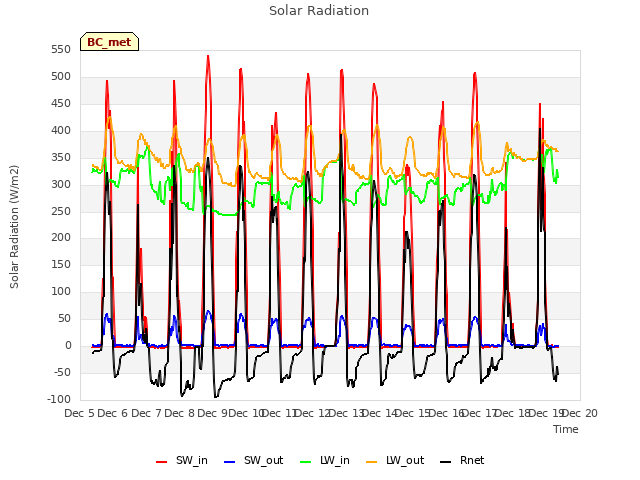Click the 250 y-axis tick value
Image resolution: width=640 pixels, height=480 pixels.
pyautogui.click(x=61, y=211)
